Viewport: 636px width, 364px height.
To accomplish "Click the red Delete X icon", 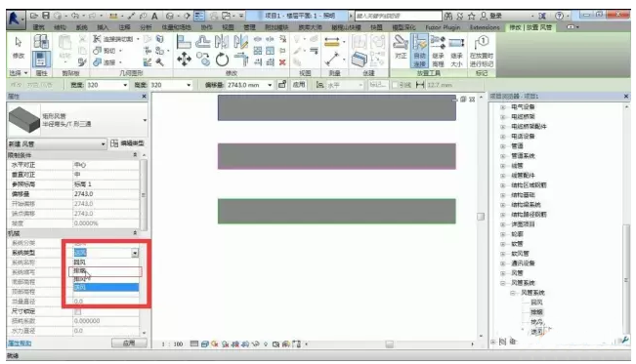I will click(x=282, y=62).
